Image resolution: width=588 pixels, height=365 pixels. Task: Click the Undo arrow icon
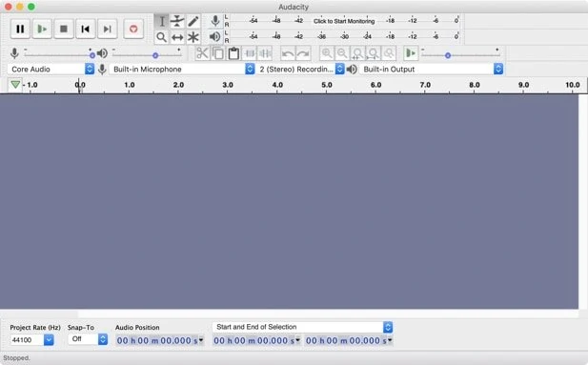tap(288, 53)
